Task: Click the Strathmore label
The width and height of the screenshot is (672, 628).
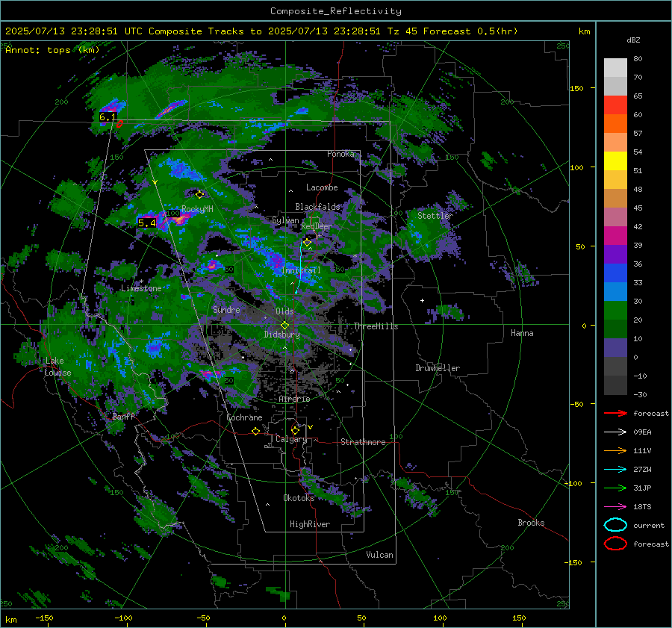Action: (x=363, y=442)
